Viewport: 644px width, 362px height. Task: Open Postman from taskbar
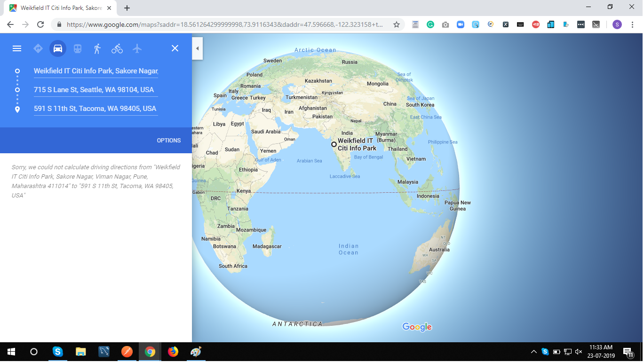[127, 352]
